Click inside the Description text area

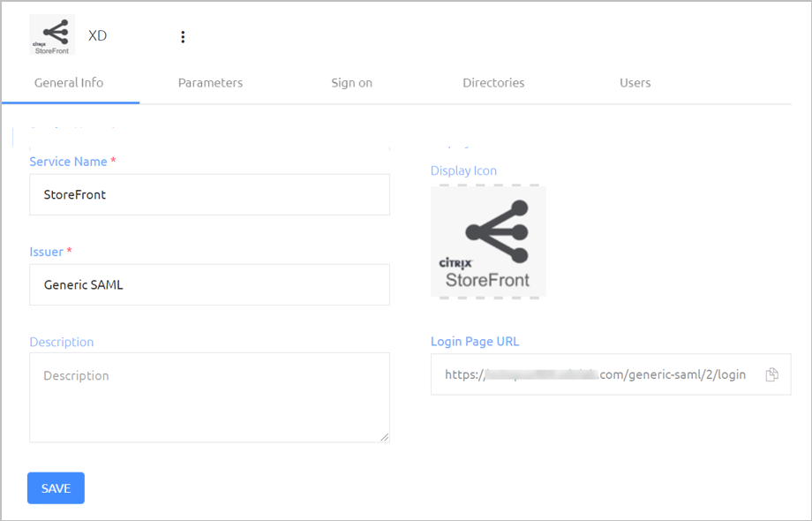[210, 397]
